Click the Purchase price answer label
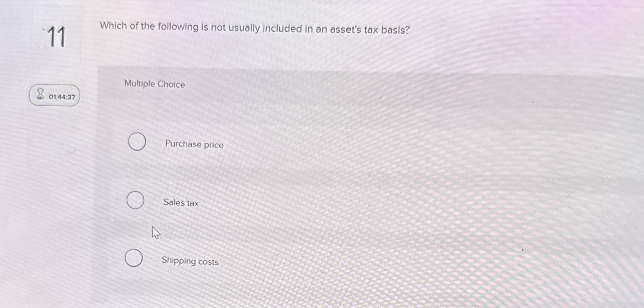Screen dimensions: 644x308 pos(194,145)
